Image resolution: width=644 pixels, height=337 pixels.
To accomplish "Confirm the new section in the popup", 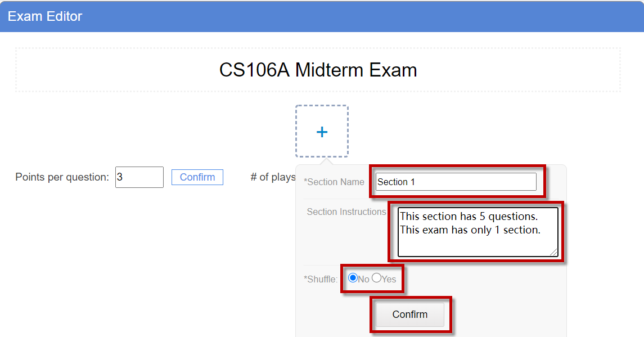I will click(x=410, y=314).
